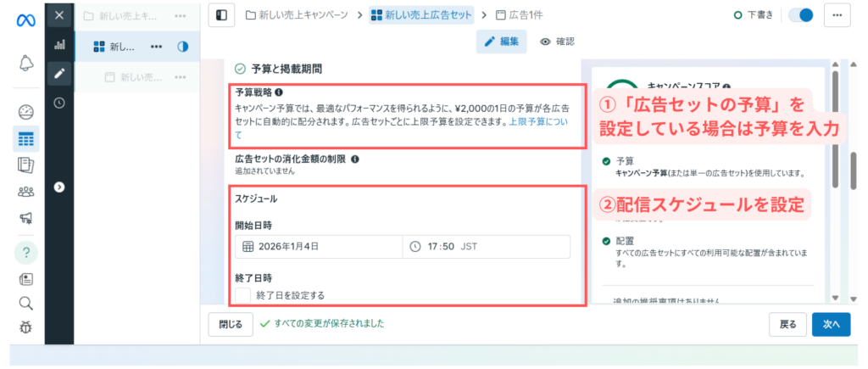This screenshot has width=868, height=369.
Task: Close the editor with the X icon
Action: point(59,15)
